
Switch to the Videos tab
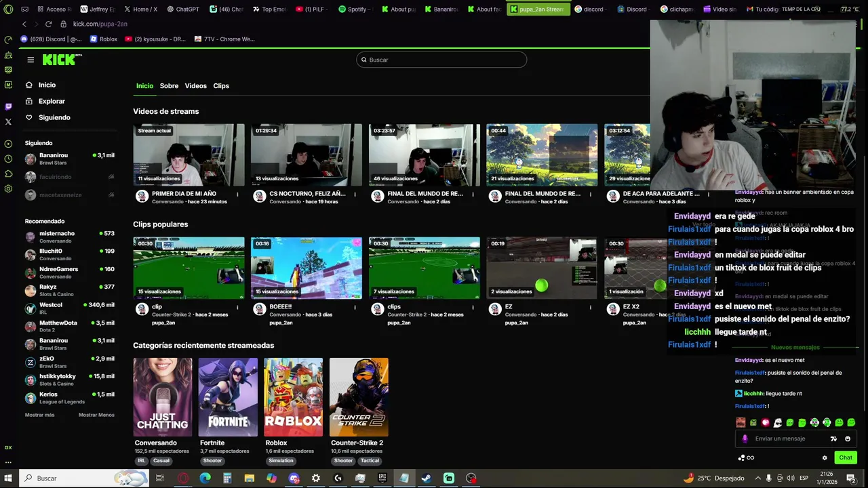coord(195,86)
